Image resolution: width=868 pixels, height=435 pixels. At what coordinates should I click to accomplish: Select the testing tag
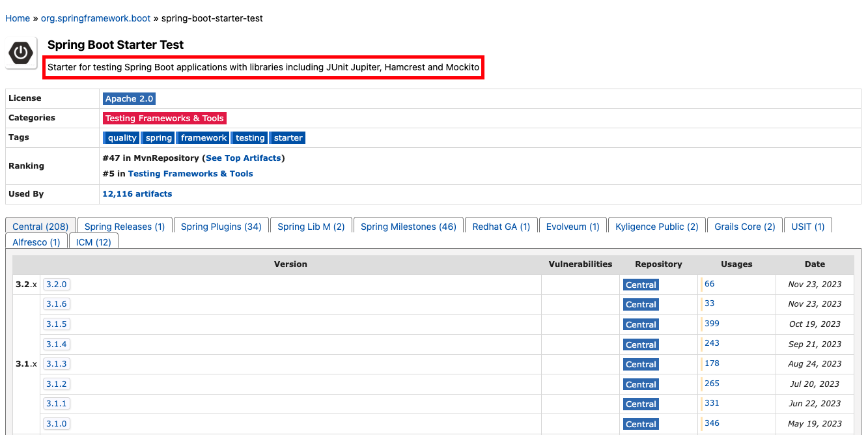click(249, 138)
